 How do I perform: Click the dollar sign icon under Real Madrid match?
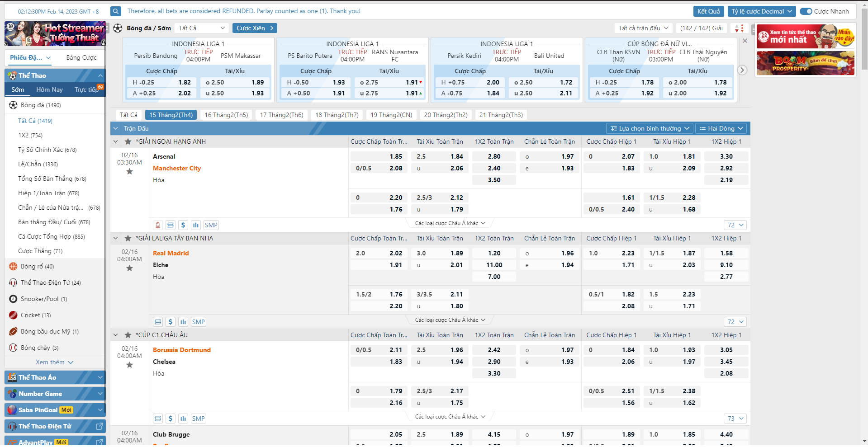tap(171, 322)
